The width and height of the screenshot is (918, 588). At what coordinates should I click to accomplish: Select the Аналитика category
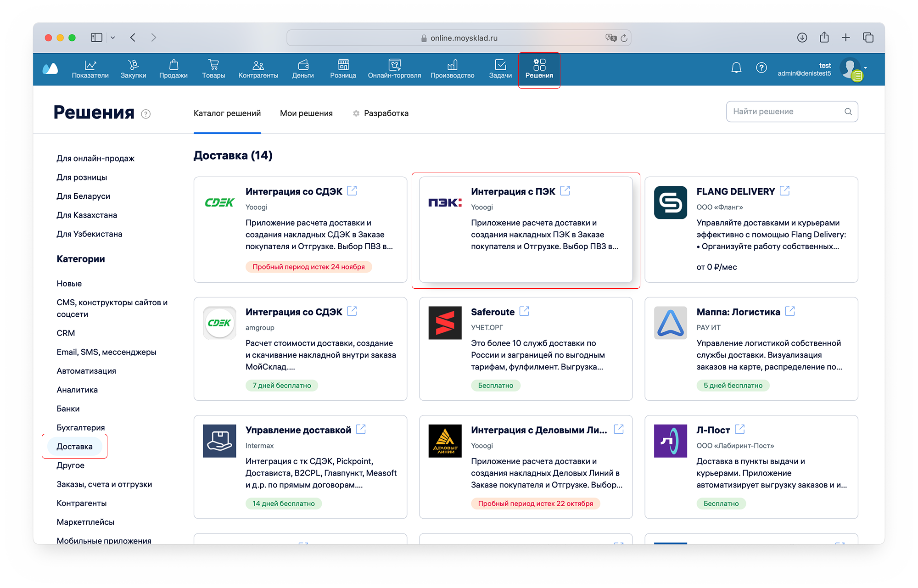(x=77, y=390)
